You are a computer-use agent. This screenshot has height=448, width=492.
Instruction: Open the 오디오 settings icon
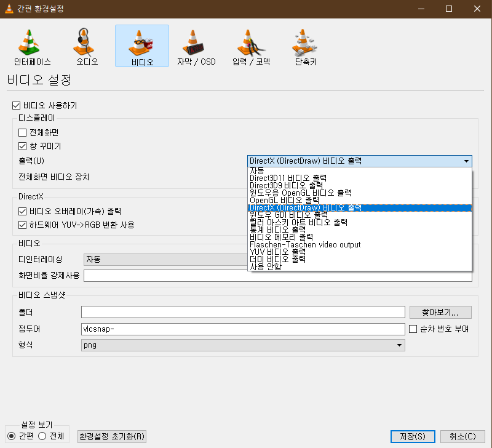[87, 46]
